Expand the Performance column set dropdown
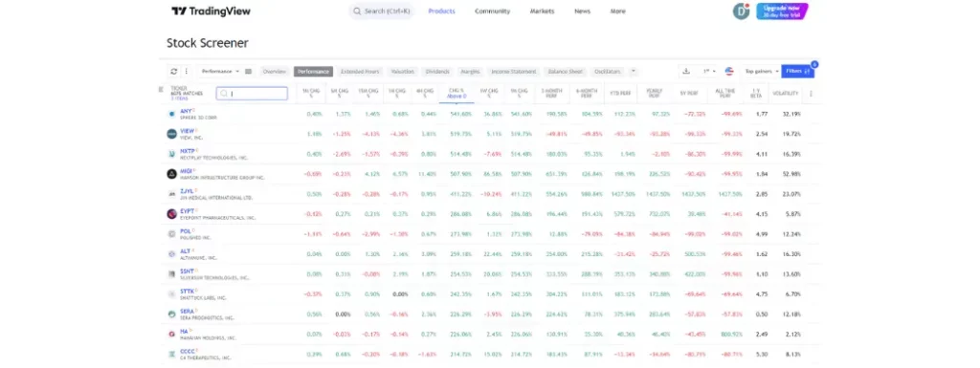Image resolution: width=980 pixels, height=368 pixels. 220,71
